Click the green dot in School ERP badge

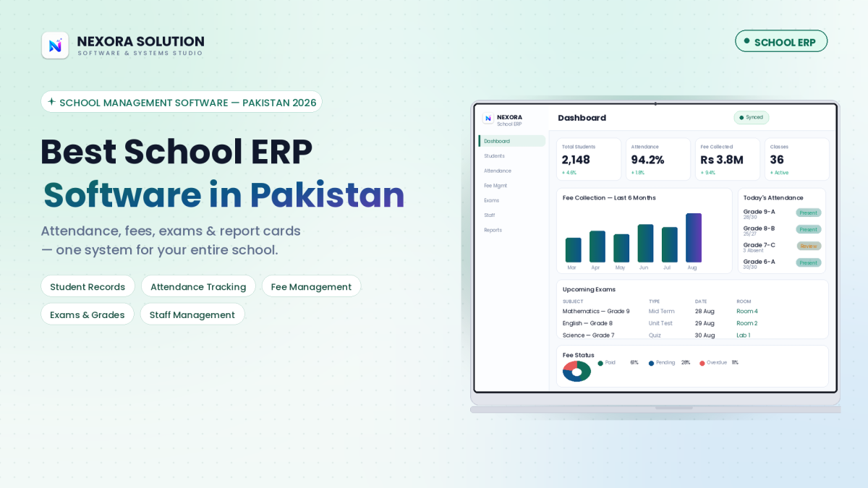pos(746,40)
